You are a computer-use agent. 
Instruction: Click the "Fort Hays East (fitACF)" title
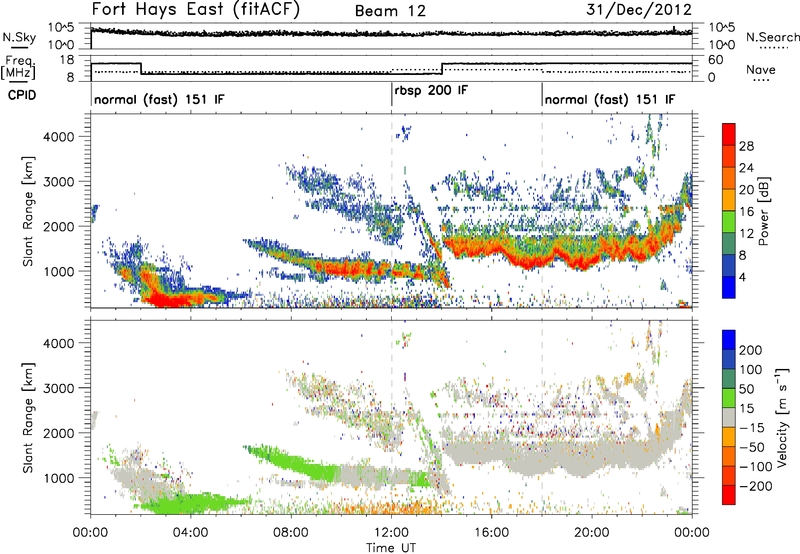[x=195, y=9]
